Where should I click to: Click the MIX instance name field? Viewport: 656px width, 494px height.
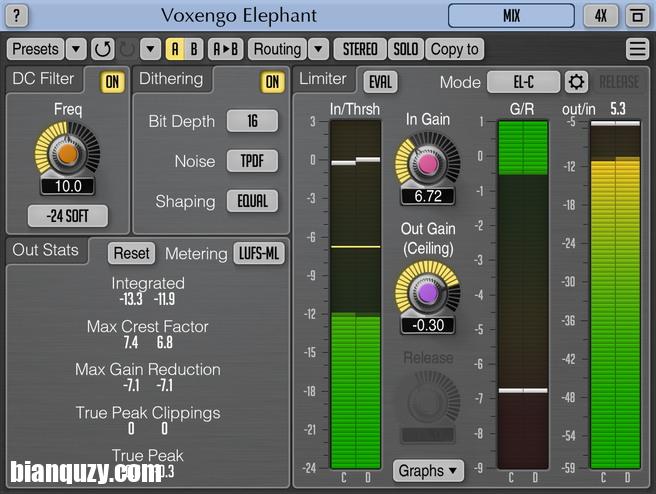point(511,16)
